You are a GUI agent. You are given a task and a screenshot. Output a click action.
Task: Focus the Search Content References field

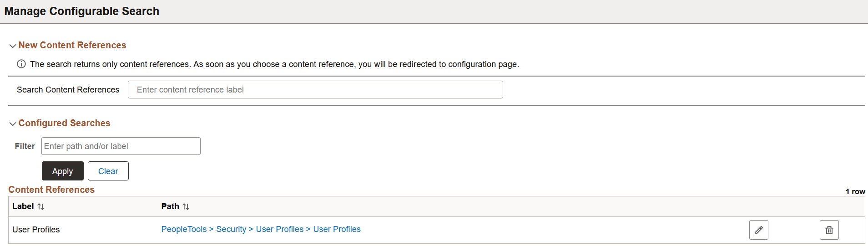315,89
